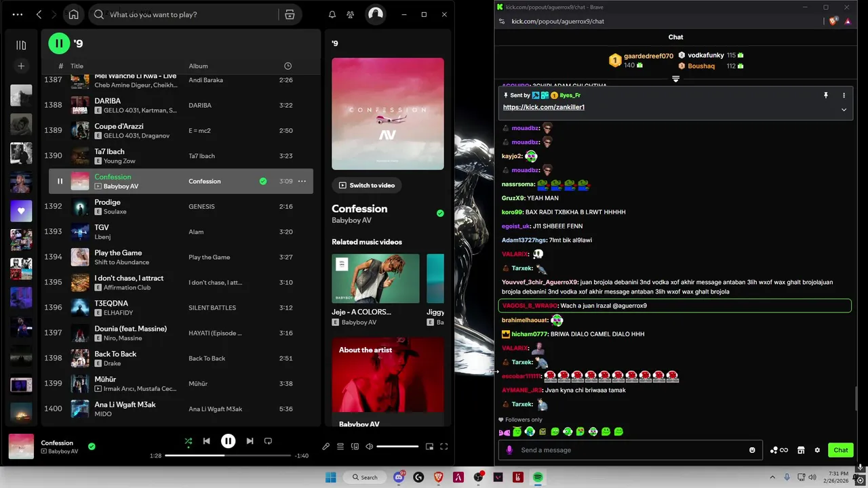Image resolution: width=868 pixels, height=488 pixels.
Task: Toggle saved checkmark in the player bar
Action: (x=92, y=446)
